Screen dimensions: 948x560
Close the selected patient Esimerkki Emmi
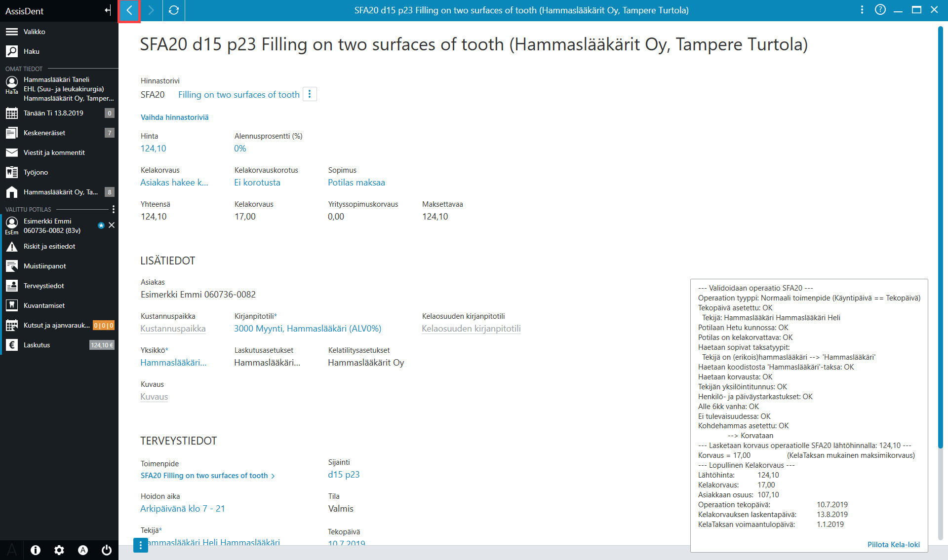pos(112,225)
